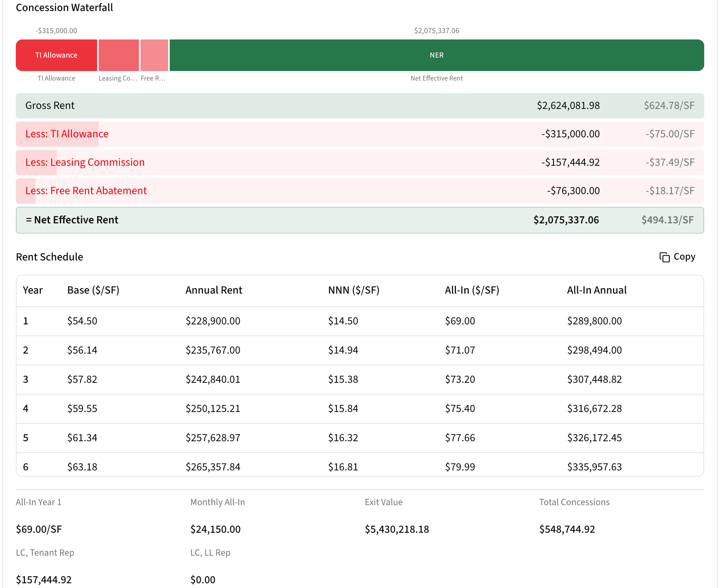The image size is (720, 588).
Task: Click year 4 all-in annual $316,672.28
Action: click(x=594, y=409)
